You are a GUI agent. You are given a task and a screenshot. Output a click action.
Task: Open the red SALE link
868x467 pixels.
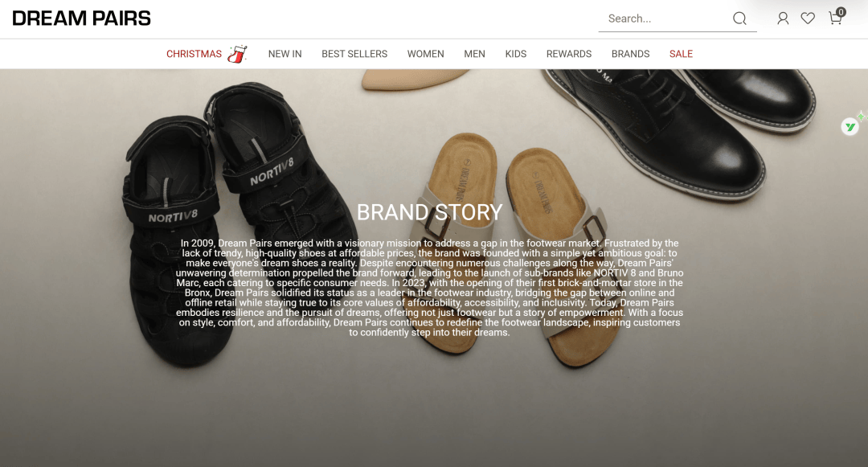681,54
